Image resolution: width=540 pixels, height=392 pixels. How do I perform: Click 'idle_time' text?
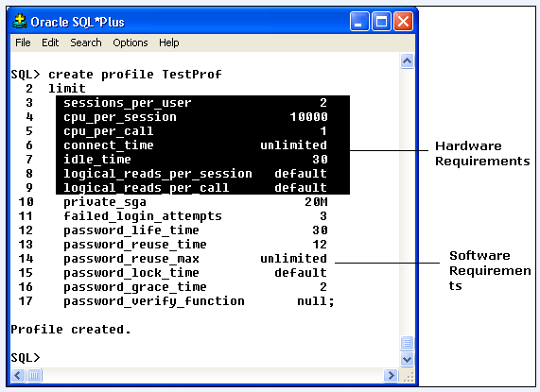coord(97,160)
